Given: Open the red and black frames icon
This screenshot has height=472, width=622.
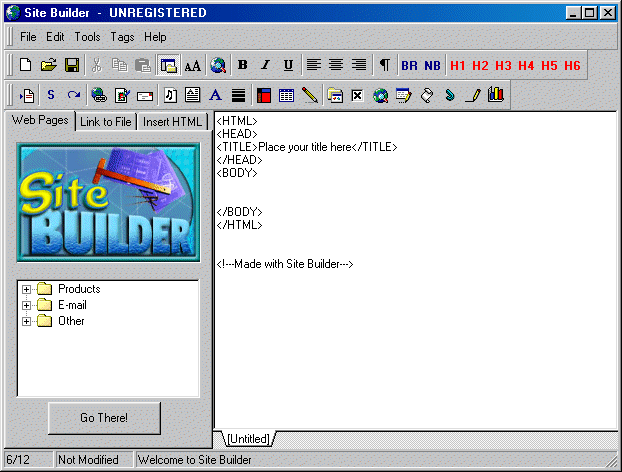Looking at the screenshot, I should click(264, 96).
